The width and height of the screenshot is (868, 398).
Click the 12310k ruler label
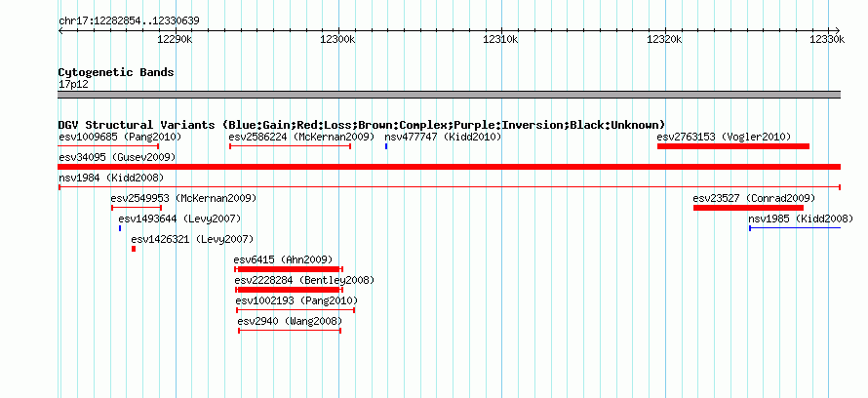click(x=501, y=39)
